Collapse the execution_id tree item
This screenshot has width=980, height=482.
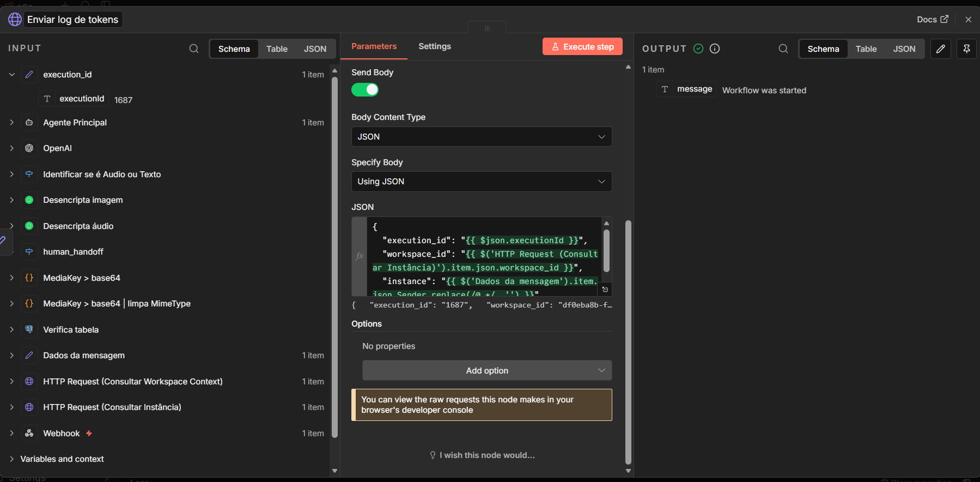point(11,75)
